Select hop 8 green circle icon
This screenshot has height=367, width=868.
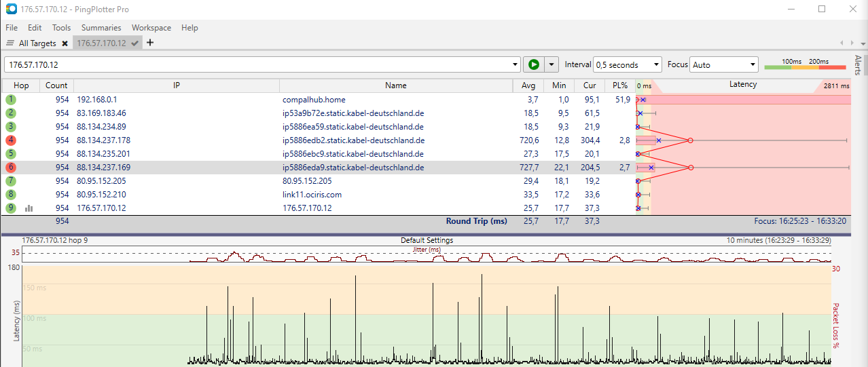pyautogui.click(x=11, y=195)
